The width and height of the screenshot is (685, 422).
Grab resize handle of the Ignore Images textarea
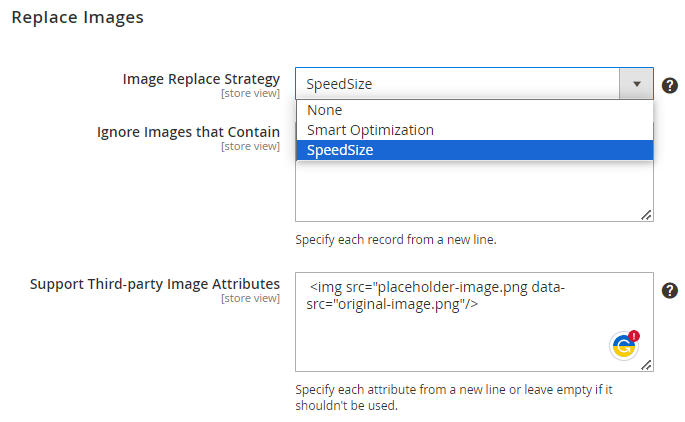click(647, 214)
